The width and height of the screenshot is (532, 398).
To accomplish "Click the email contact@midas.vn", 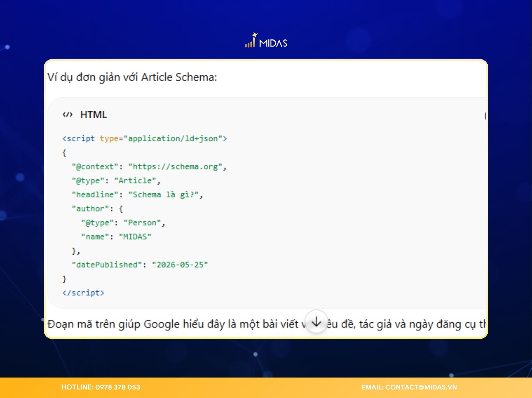I will tap(421, 387).
